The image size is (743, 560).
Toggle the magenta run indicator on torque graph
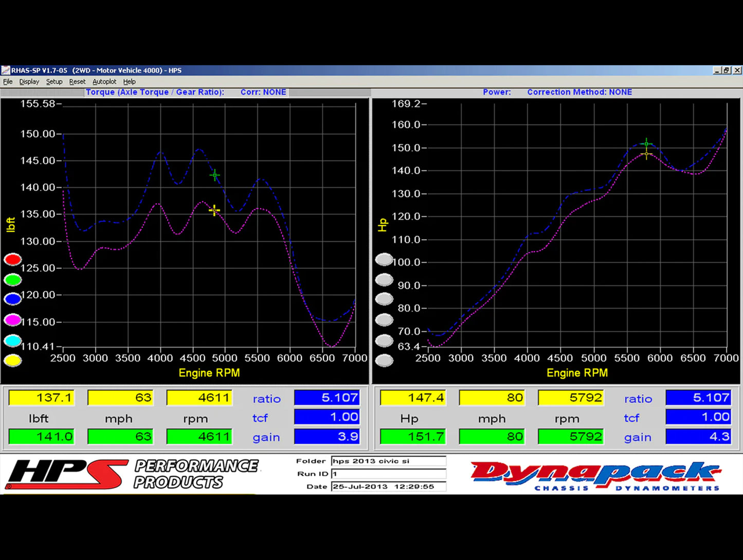(13, 320)
